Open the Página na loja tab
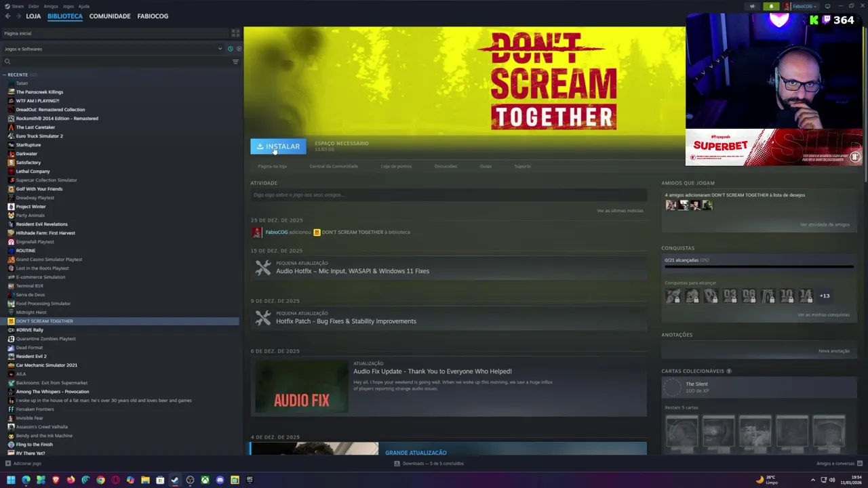The height and width of the screenshot is (488, 868). [272, 166]
